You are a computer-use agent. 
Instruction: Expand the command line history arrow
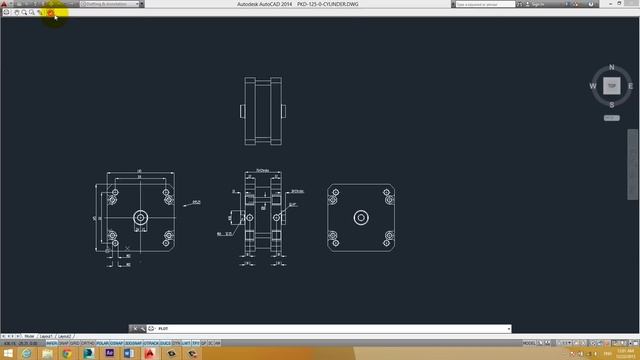pyautogui.click(x=509, y=329)
